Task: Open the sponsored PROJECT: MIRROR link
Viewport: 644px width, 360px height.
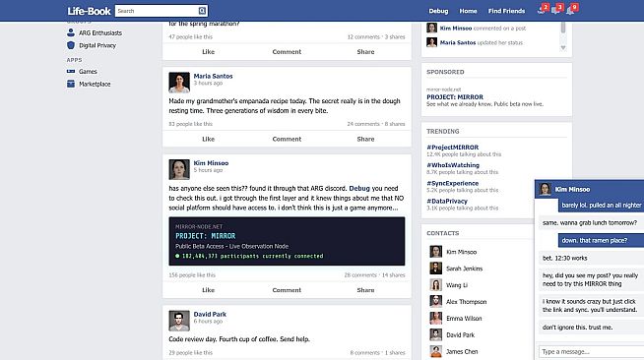Action: coord(455,97)
